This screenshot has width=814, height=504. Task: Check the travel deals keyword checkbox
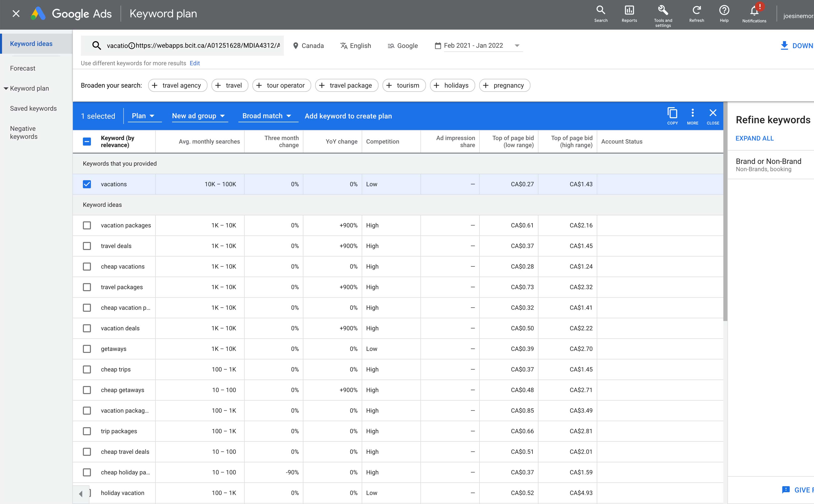[x=87, y=246]
